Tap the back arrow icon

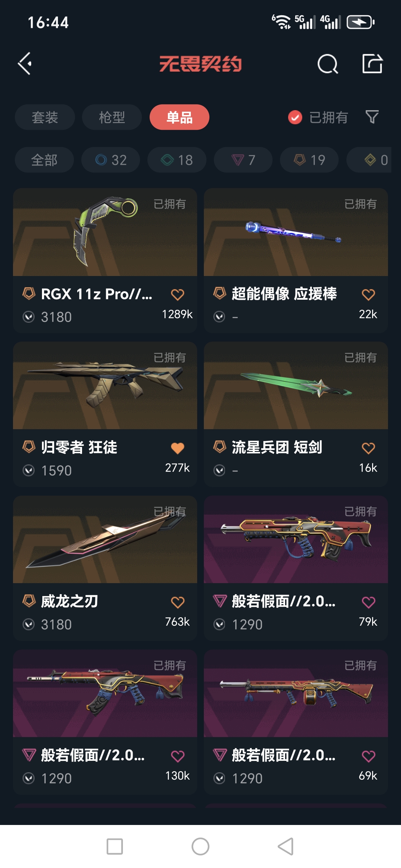click(x=25, y=63)
